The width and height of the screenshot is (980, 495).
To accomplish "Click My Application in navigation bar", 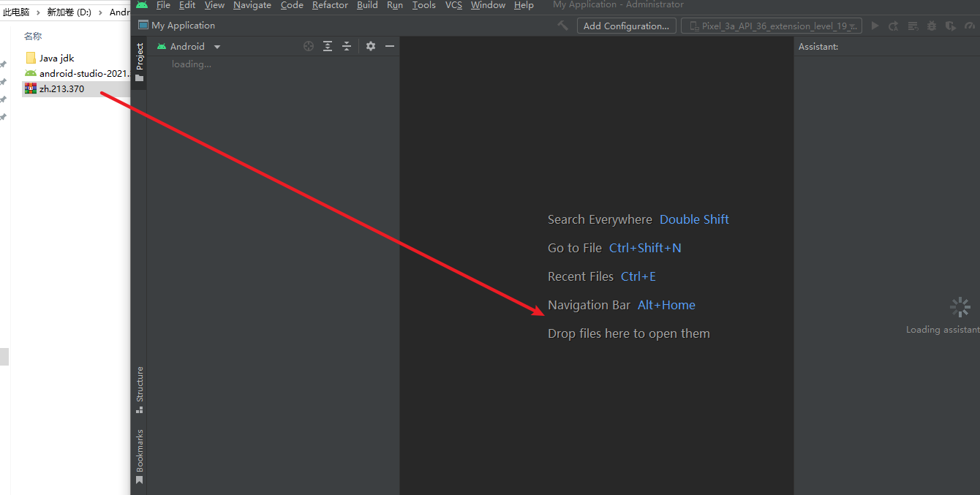I will 183,26.
